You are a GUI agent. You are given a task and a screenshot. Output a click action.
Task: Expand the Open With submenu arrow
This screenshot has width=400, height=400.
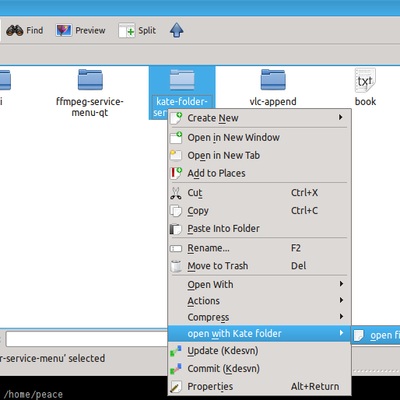coord(341,284)
